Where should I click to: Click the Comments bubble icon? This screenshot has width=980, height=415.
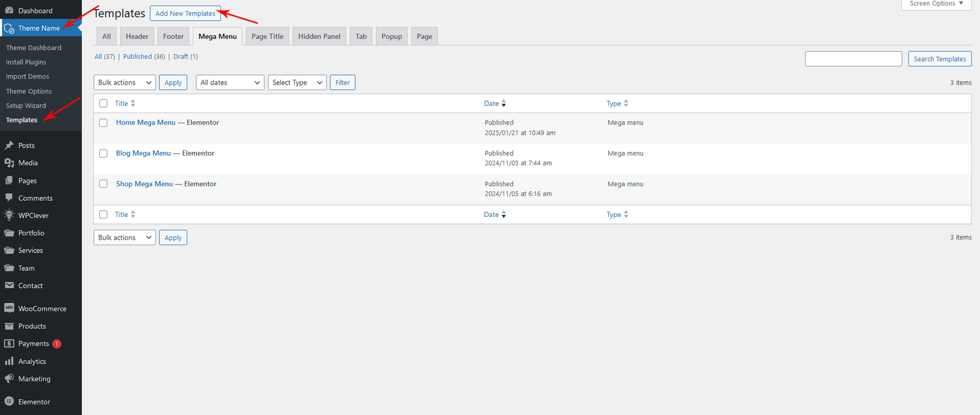(9, 198)
